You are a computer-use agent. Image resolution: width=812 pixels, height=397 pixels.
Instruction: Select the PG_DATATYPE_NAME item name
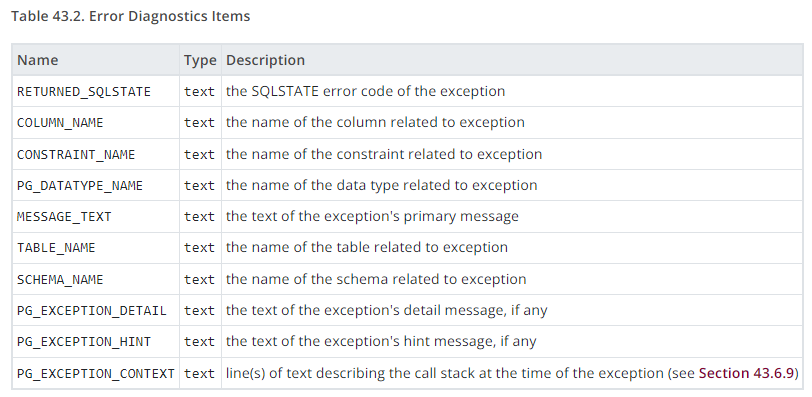pyautogui.click(x=80, y=185)
